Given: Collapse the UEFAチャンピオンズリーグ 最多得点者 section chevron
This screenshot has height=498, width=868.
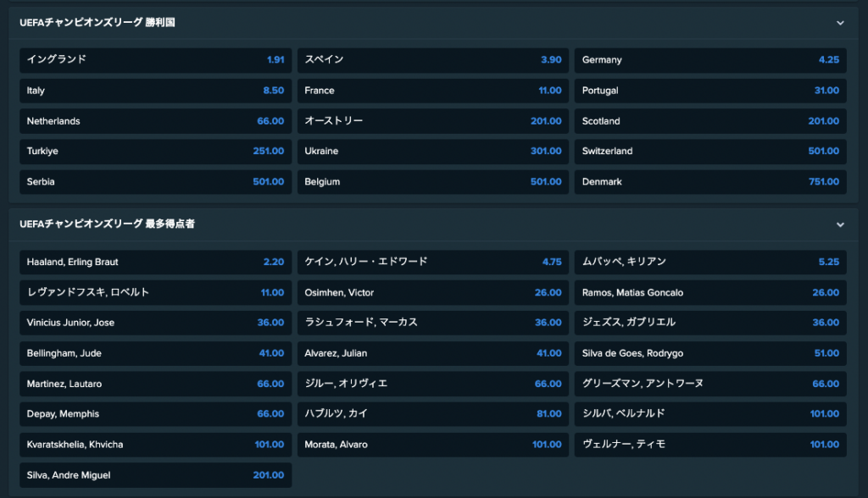Looking at the screenshot, I should (x=840, y=224).
